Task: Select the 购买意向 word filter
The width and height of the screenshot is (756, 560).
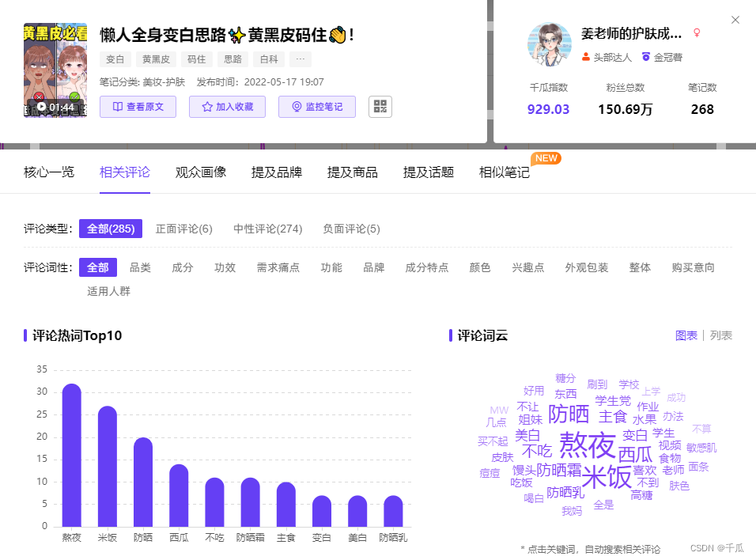Action: [694, 267]
